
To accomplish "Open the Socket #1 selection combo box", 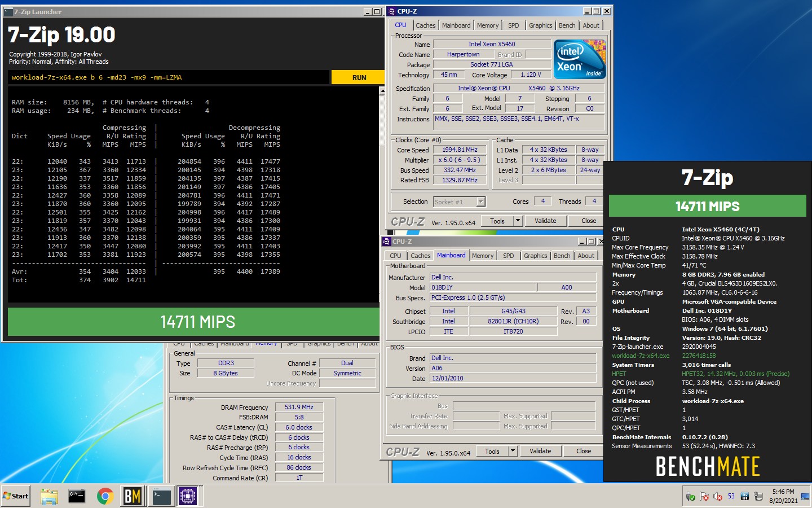I will coord(459,202).
